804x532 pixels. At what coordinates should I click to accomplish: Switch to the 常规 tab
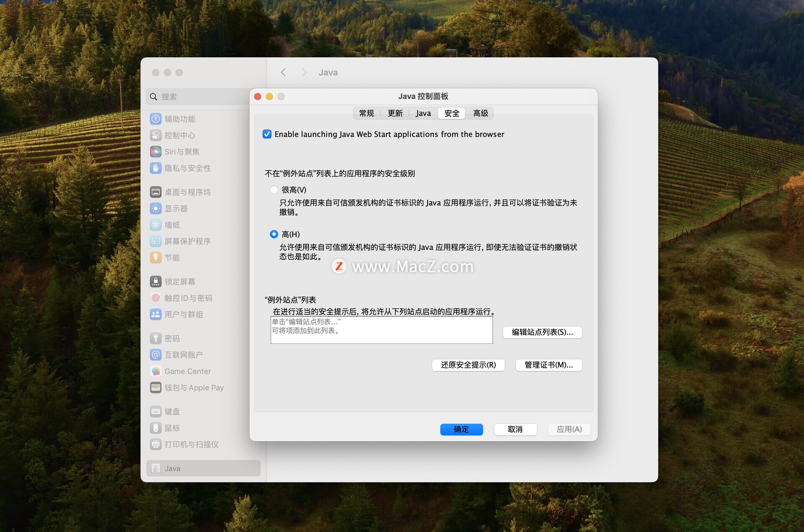(x=366, y=113)
